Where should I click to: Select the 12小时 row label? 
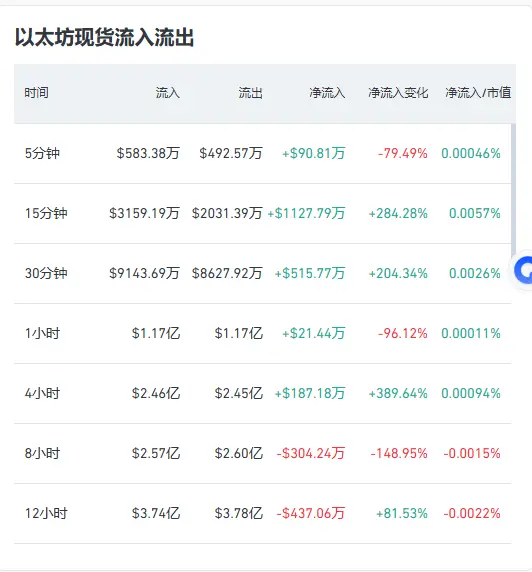[46, 514]
